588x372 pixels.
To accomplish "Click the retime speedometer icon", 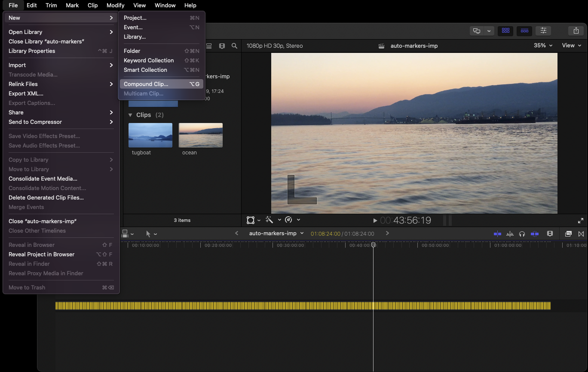I will point(288,220).
